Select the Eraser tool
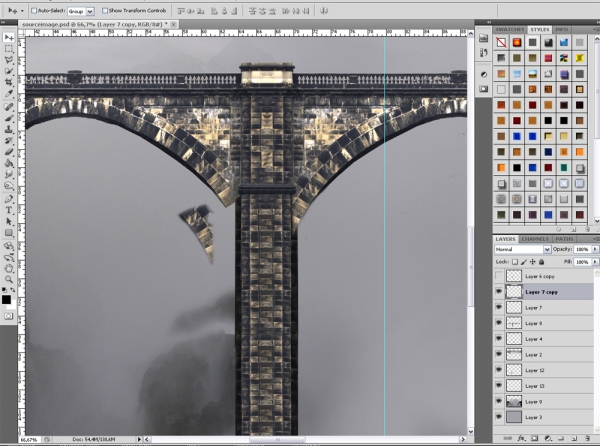 9,152
